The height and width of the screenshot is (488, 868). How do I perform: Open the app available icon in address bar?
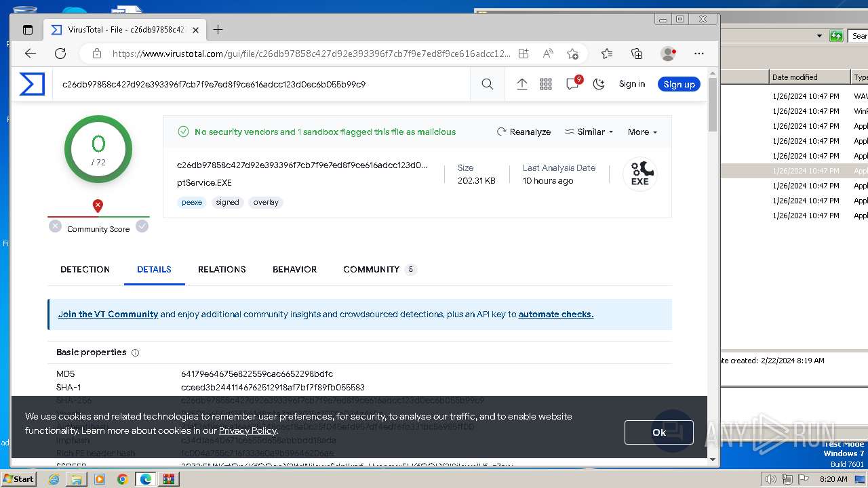click(x=524, y=54)
